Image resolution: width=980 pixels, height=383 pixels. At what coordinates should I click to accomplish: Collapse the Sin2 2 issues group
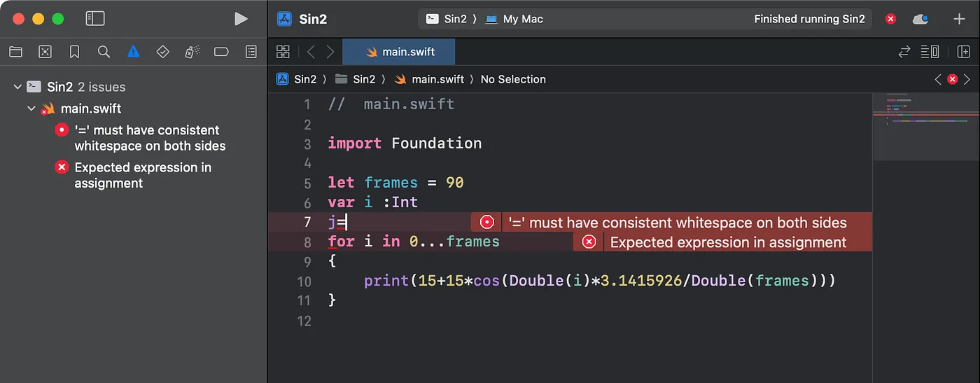(x=17, y=87)
